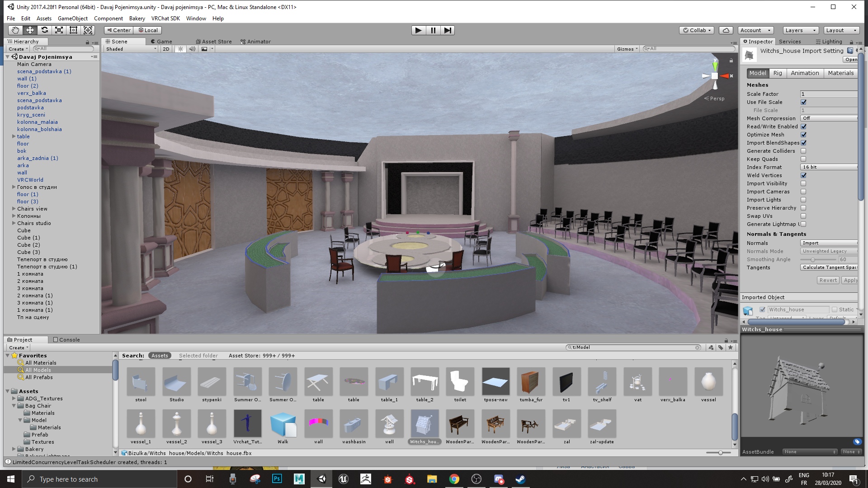Select the Hand tool in toolbar

(15, 30)
